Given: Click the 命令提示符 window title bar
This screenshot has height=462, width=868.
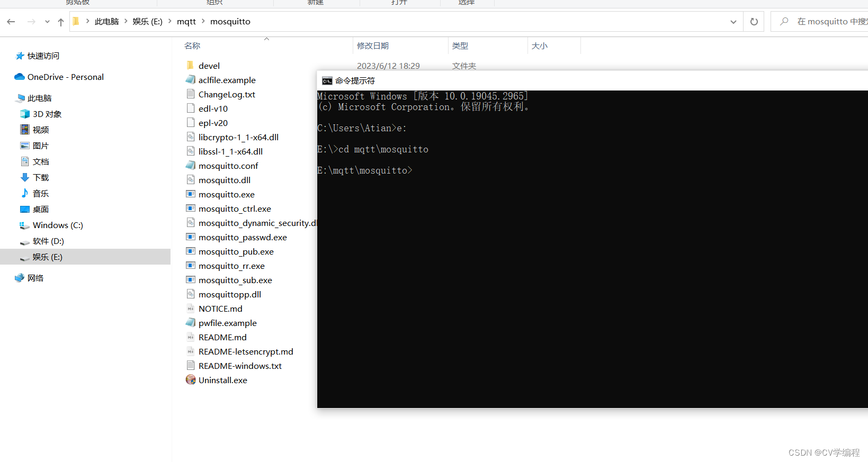Looking at the screenshot, I should [593, 81].
